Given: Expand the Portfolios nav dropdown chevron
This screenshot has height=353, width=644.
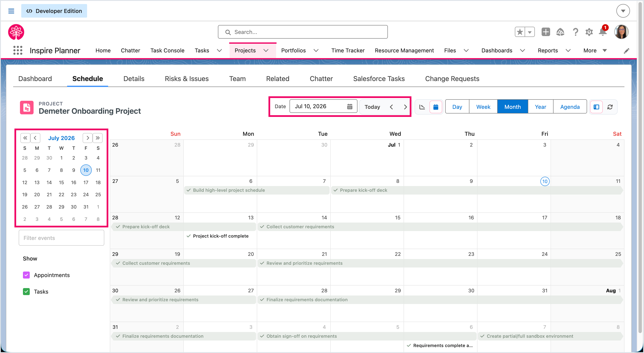Looking at the screenshot, I should pos(316,50).
